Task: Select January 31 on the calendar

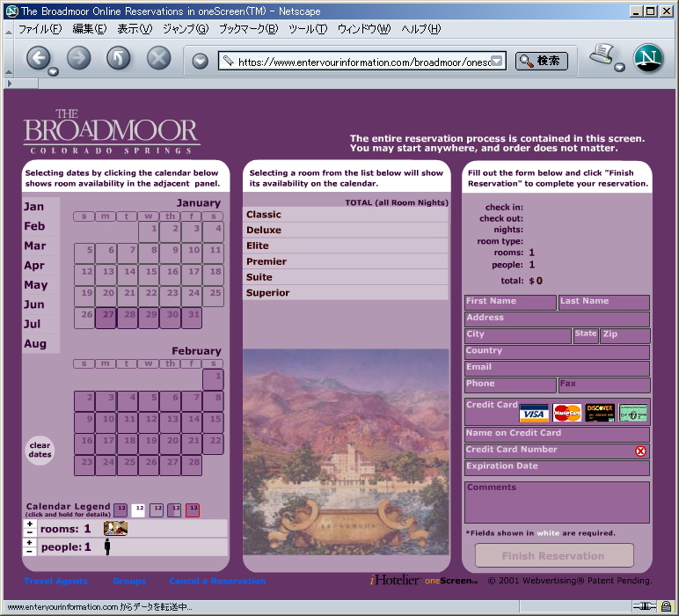Action: pos(192,318)
